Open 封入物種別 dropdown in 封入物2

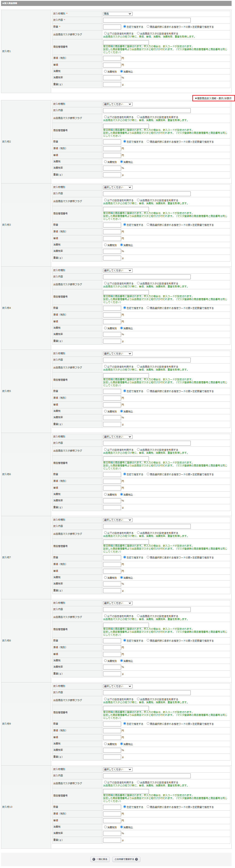[x=117, y=104]
